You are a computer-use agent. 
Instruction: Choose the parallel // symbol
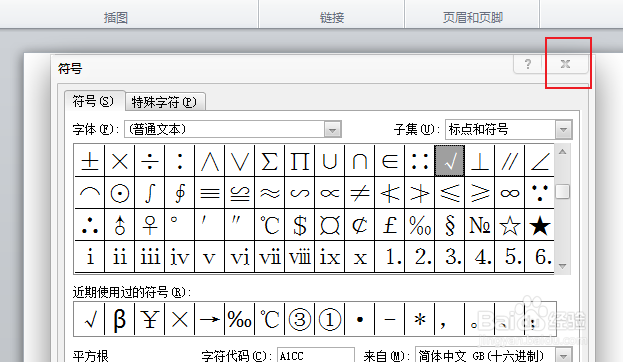coord(510,161)
